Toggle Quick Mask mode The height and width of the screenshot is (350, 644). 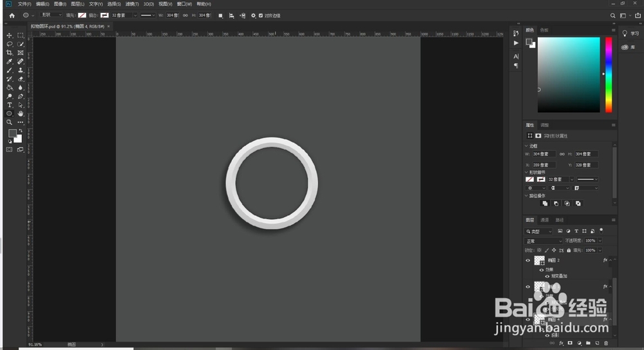(10, 150)
